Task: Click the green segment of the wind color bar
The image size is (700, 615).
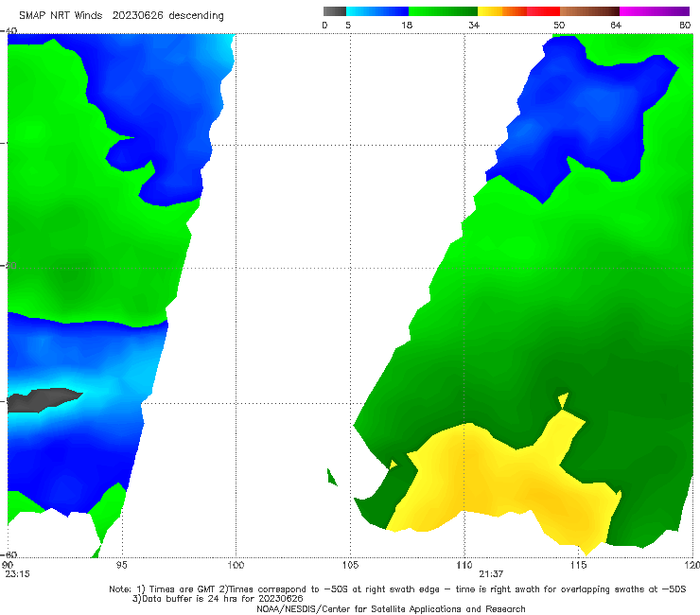Action: 443,11
